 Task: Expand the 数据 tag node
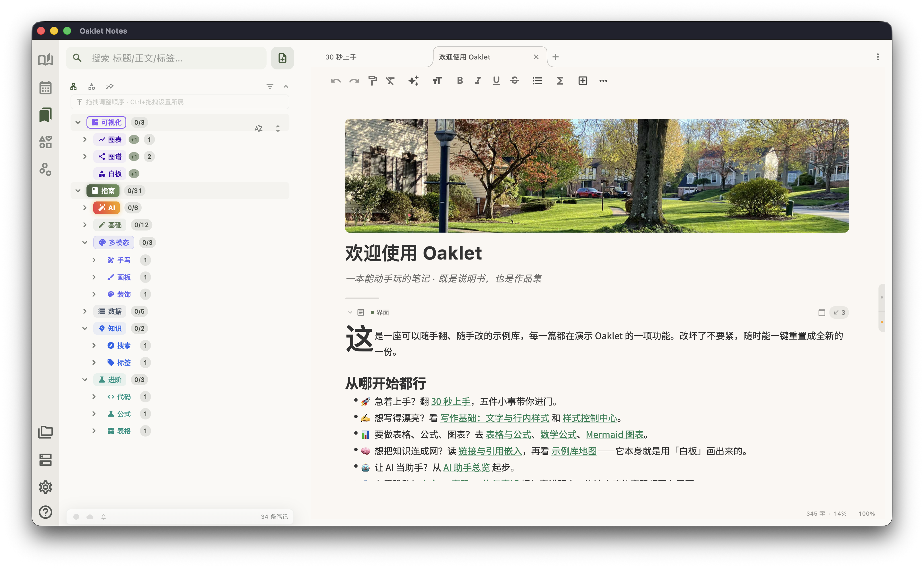(85, 311)
